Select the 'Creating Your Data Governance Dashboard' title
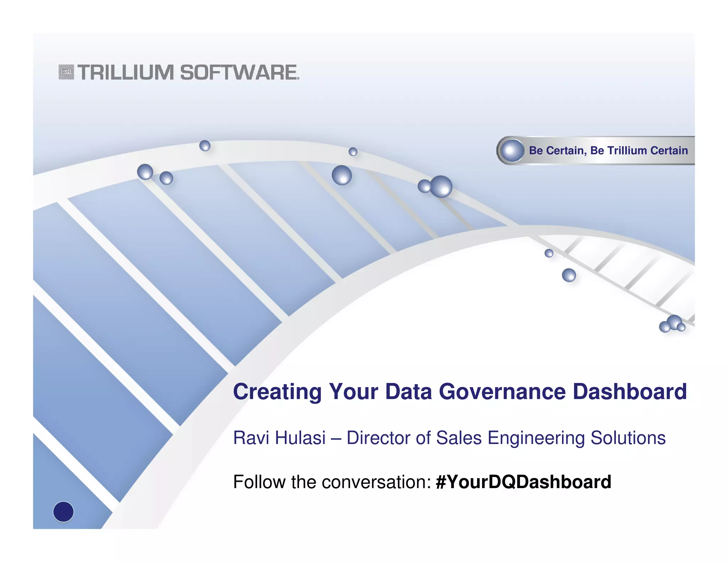Image resolution: width=728 pixels, height=562 pixels. click(460, 392)
